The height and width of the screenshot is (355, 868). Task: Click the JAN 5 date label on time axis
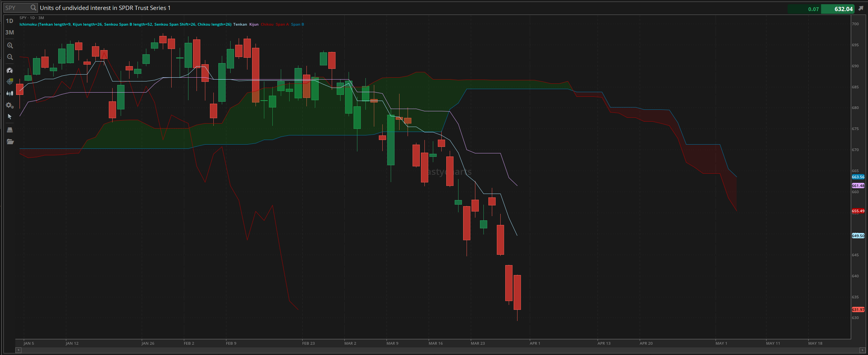[x=29, y=344]
